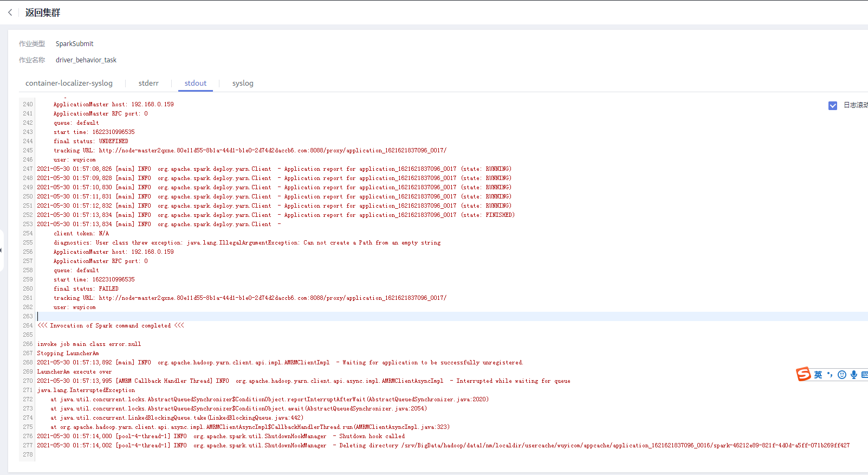Click 'start time' on line 243

click(94, 132)
